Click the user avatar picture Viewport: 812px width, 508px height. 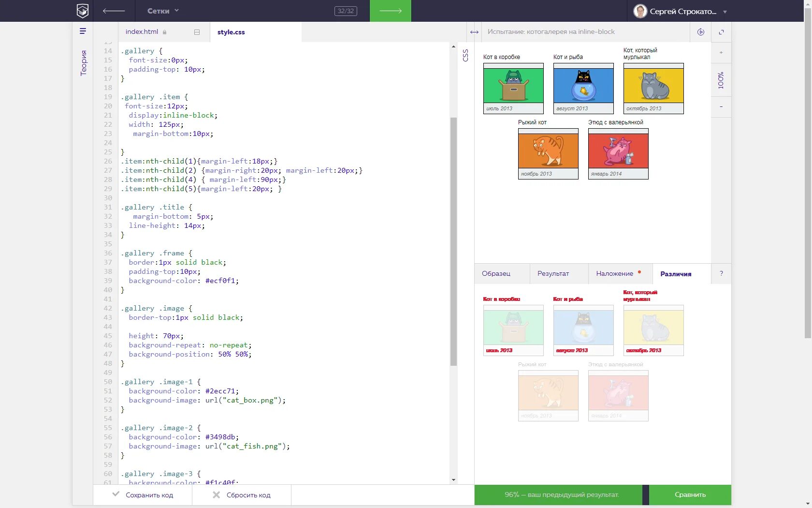click(640, 11)
